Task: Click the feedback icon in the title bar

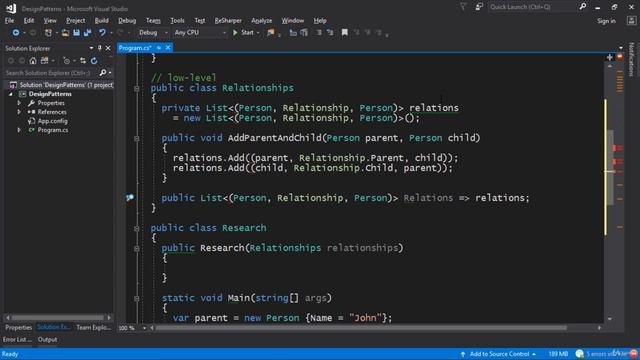Action: point(479,7)
